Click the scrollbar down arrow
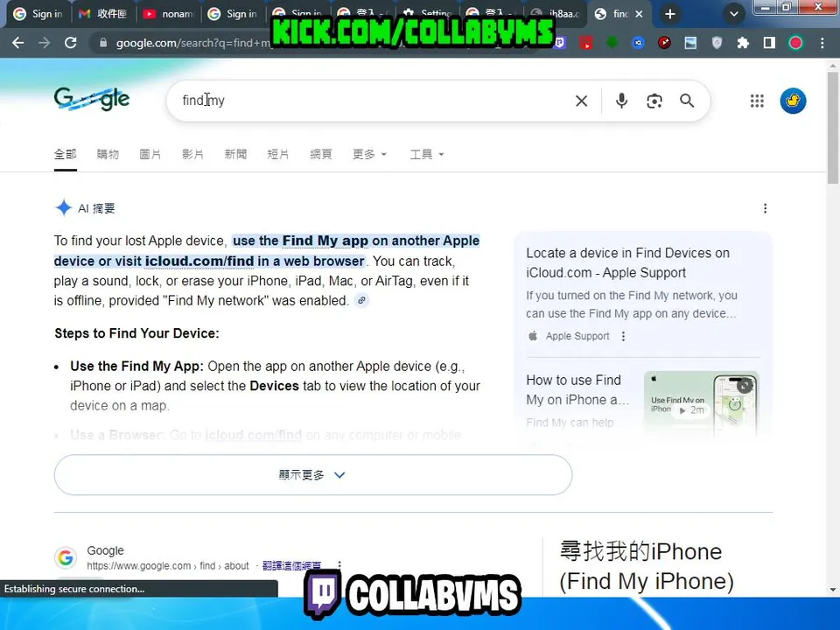Screen dimensions: 840x630 [832, 590]
